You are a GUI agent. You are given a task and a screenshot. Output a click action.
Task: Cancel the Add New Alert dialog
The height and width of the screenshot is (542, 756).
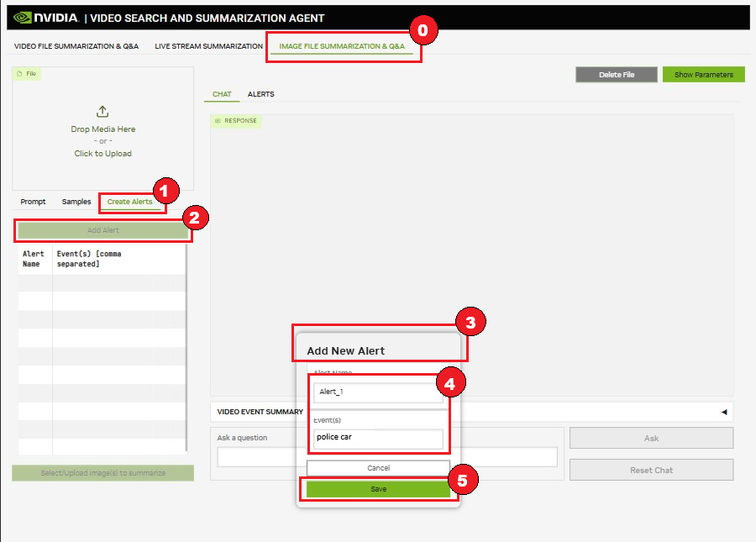click(x=378, y=468)
